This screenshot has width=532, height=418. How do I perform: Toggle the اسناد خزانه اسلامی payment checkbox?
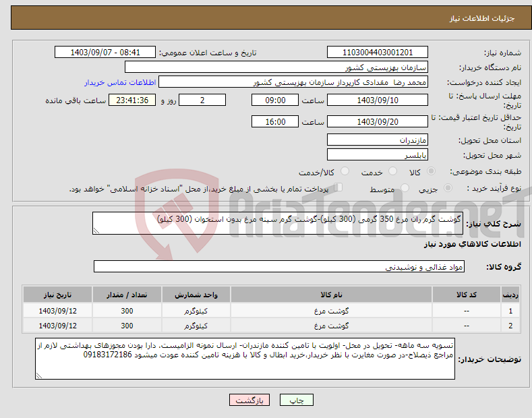pyautogui.click(x=338, y=187)
